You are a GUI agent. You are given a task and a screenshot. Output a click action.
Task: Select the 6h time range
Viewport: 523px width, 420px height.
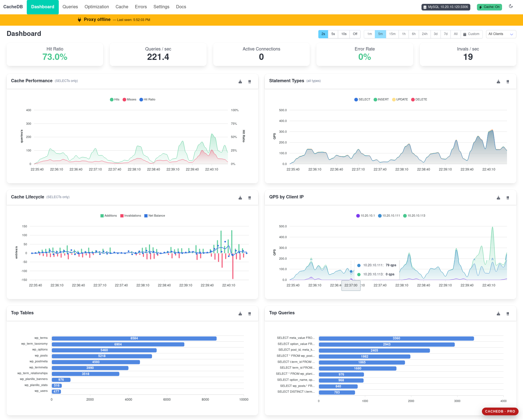tap(414, 34)
